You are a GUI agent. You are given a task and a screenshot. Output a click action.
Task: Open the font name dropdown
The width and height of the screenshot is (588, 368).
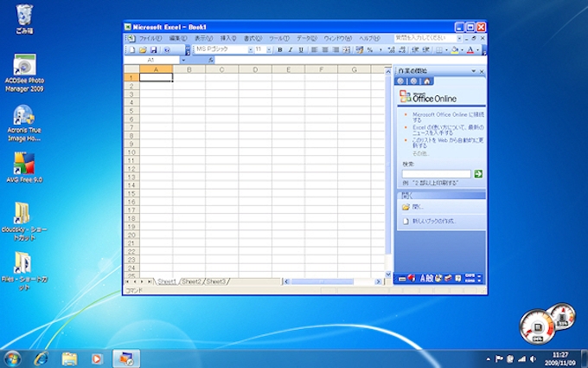click(x=249, y=50)
